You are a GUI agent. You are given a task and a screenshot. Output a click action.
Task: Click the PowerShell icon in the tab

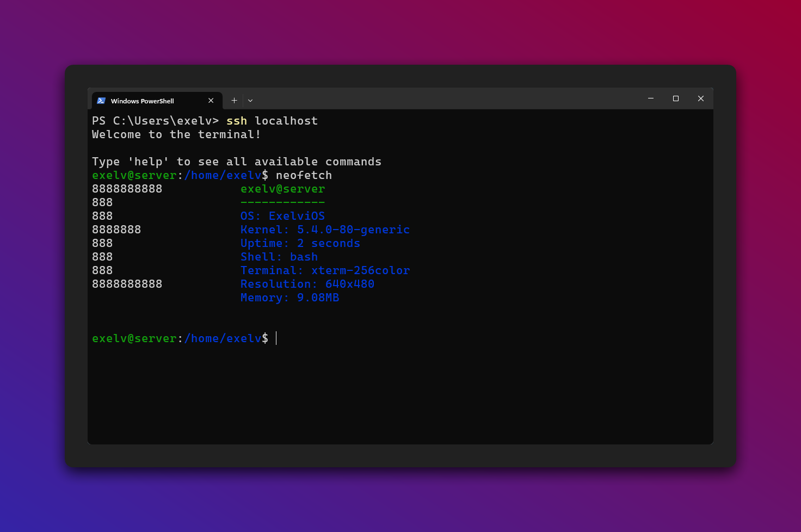point(101,101)
